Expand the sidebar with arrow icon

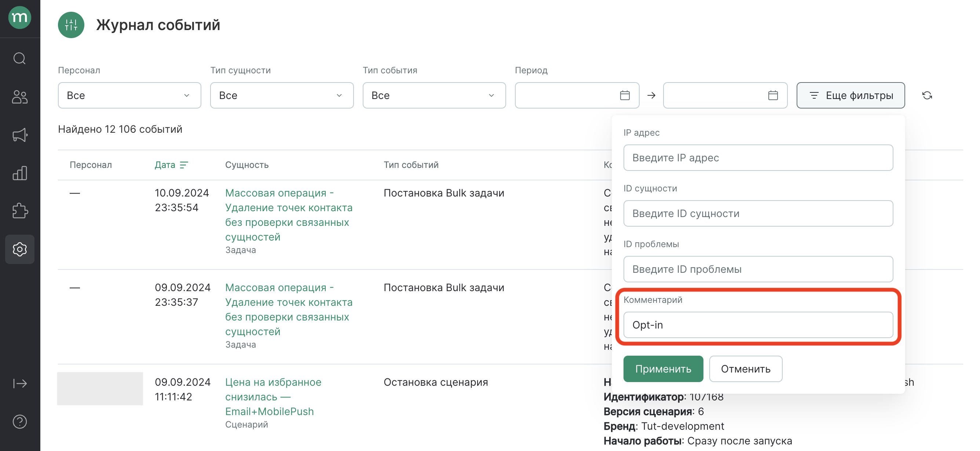click(20, 383)
